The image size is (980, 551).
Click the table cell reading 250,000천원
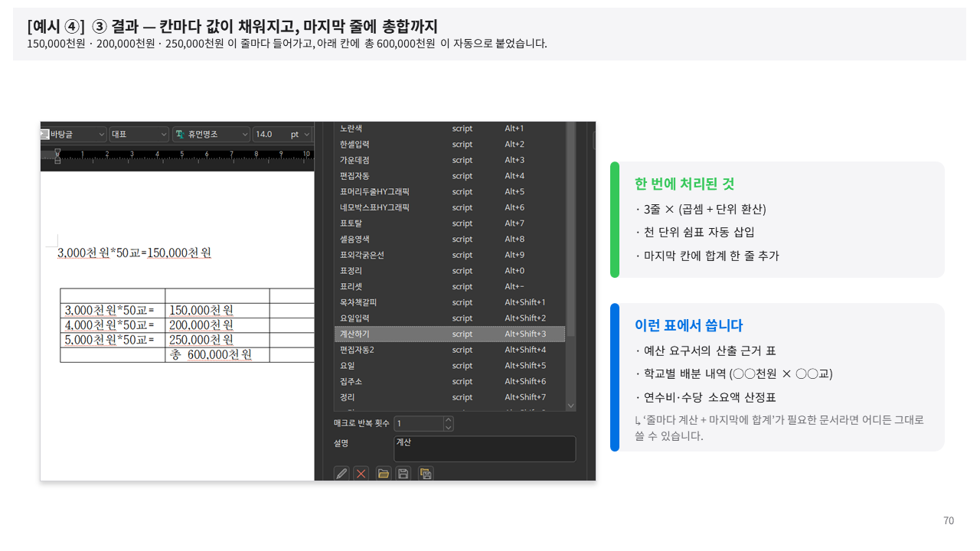pyautogui.click(x=217, y=339)
